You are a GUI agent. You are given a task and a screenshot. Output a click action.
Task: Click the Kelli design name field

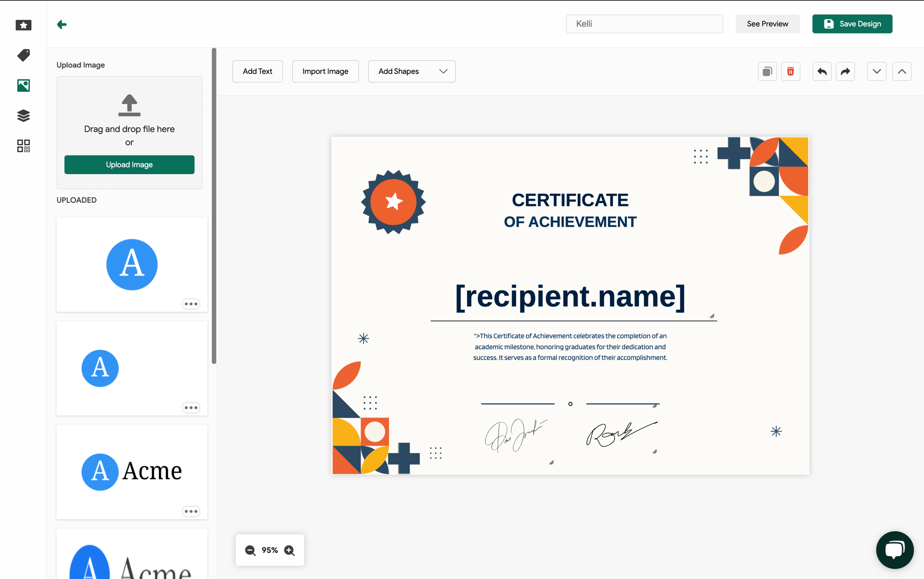pyautogui.click(x=644, y=24)
